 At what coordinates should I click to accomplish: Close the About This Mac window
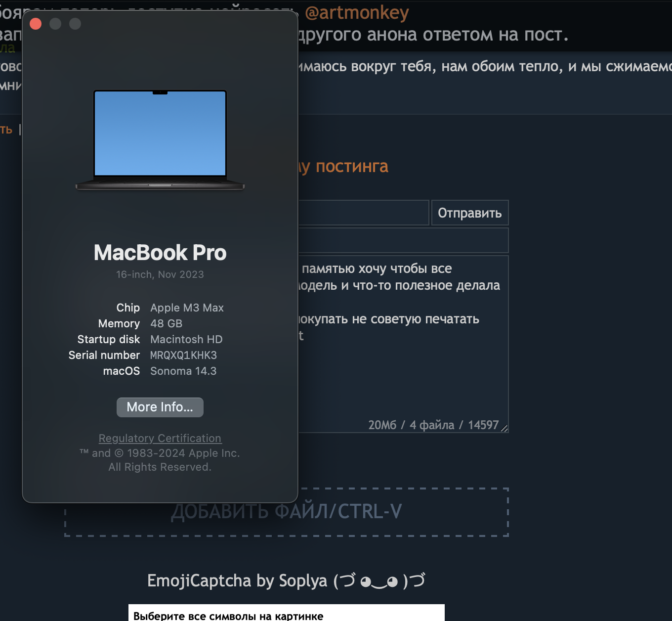tap(36, 24)
